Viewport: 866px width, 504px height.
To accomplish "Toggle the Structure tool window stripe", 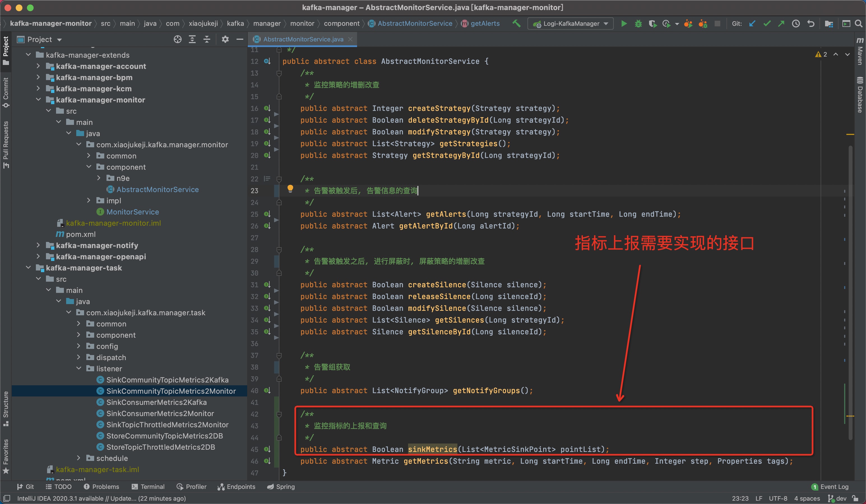I will click(6, 408).
